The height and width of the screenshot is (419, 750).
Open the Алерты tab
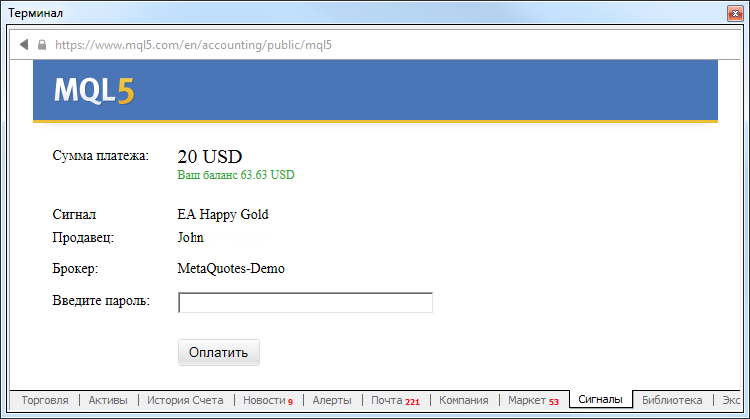click(x=332, y=400)
